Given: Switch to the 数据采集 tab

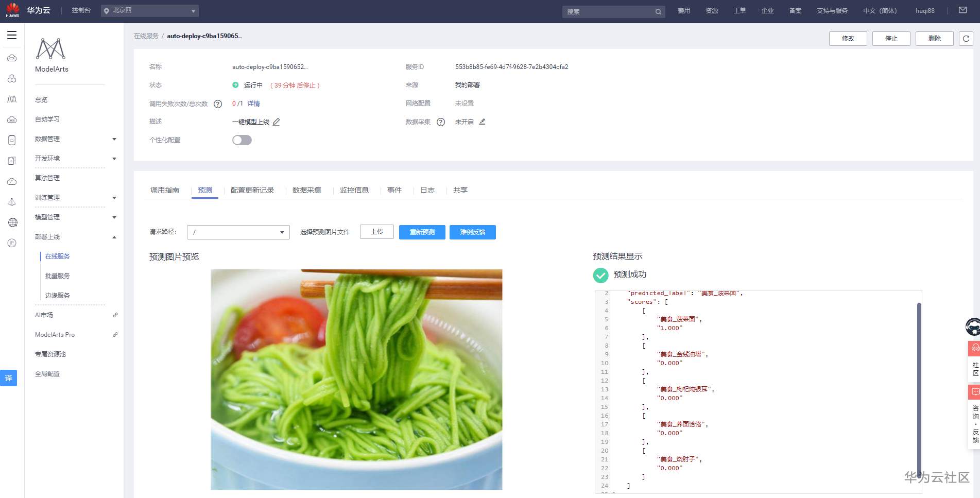Looking at the screenshot, I should (307, 190).
